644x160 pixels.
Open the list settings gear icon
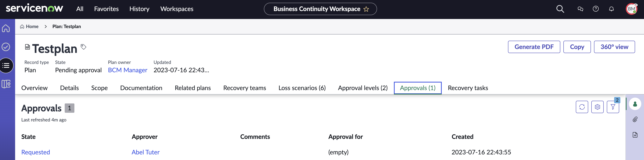[597, 107]
